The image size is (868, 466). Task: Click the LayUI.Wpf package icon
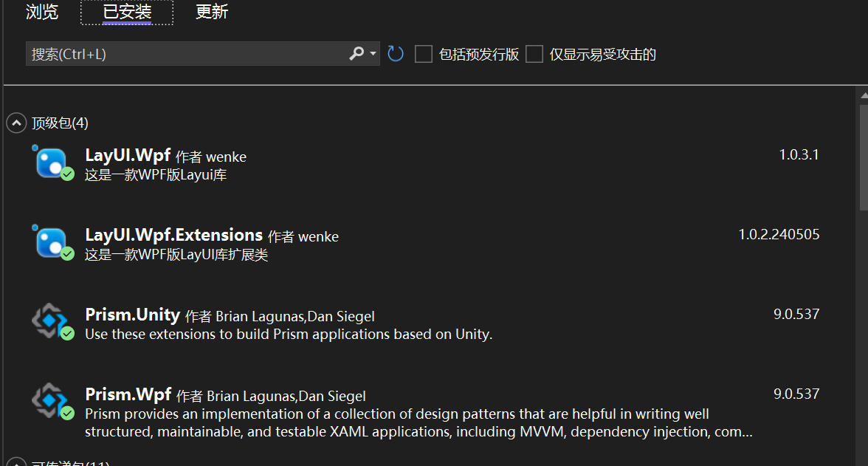[52, 164]
